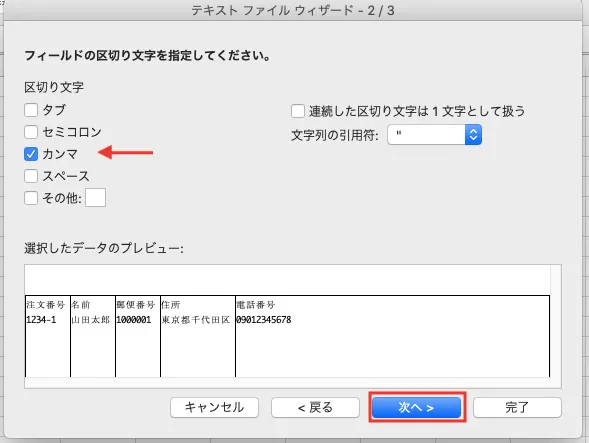Click the 山田太郎 cell in preview
The width and height of the screenshot is (589, 443).
pos(91,320)
